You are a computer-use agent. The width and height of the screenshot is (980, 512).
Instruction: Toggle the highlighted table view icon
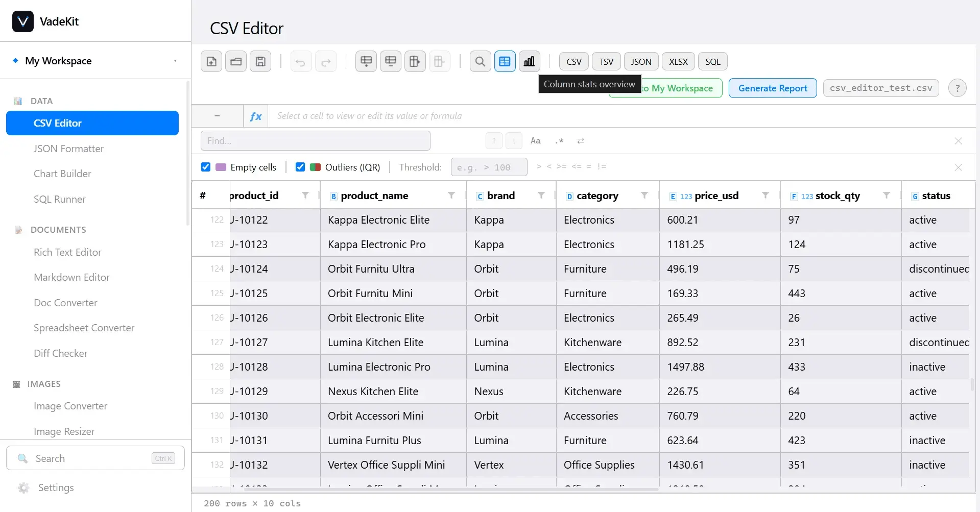tap(505, 62)
